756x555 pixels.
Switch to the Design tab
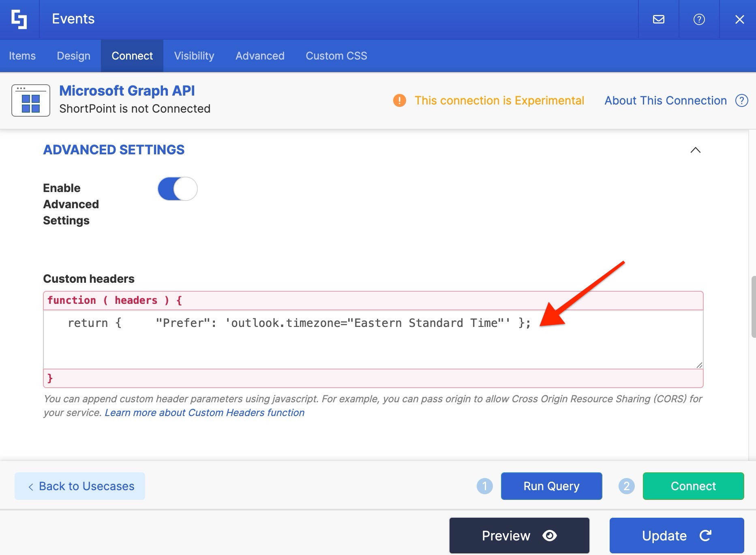click(73, 56)
